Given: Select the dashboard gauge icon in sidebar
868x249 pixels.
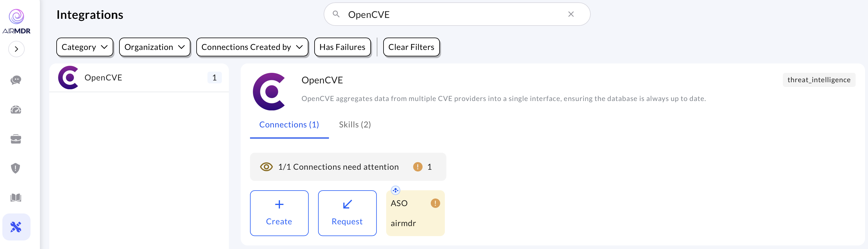Looking at the screenshot, I should pyautogui.click(x=16, y=110).
